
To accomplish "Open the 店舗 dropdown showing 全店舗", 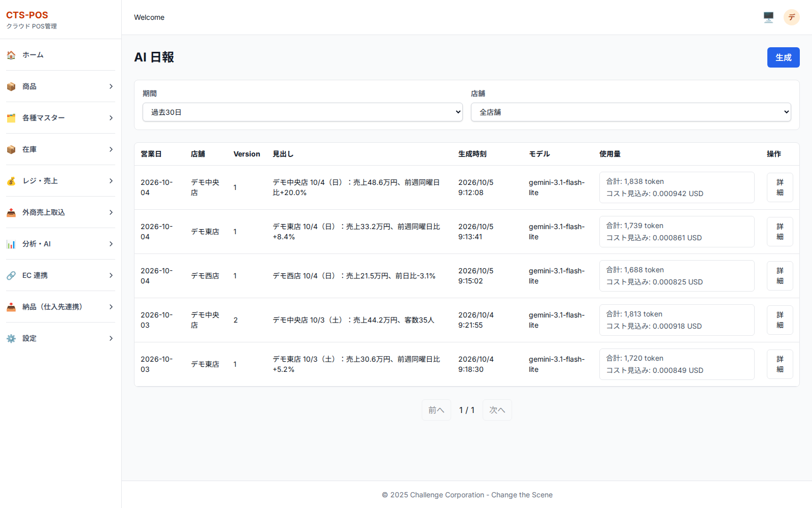I will tap(631, 112).
